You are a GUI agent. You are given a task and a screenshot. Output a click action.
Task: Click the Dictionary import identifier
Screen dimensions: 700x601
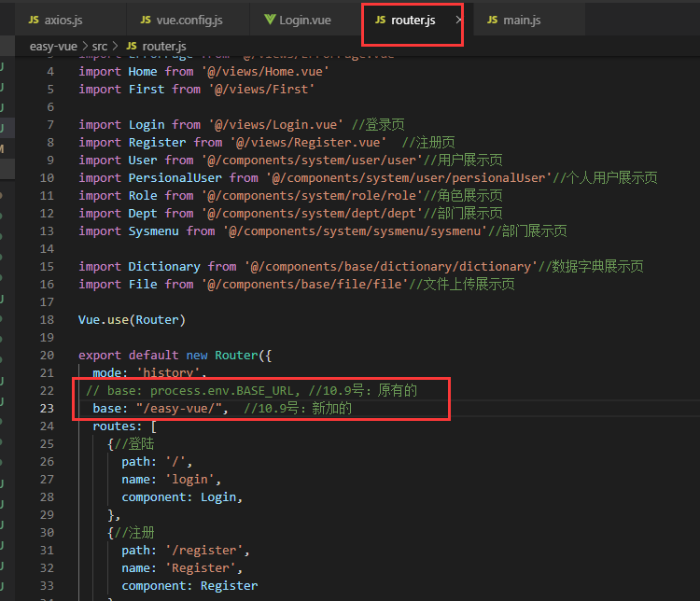164,267
